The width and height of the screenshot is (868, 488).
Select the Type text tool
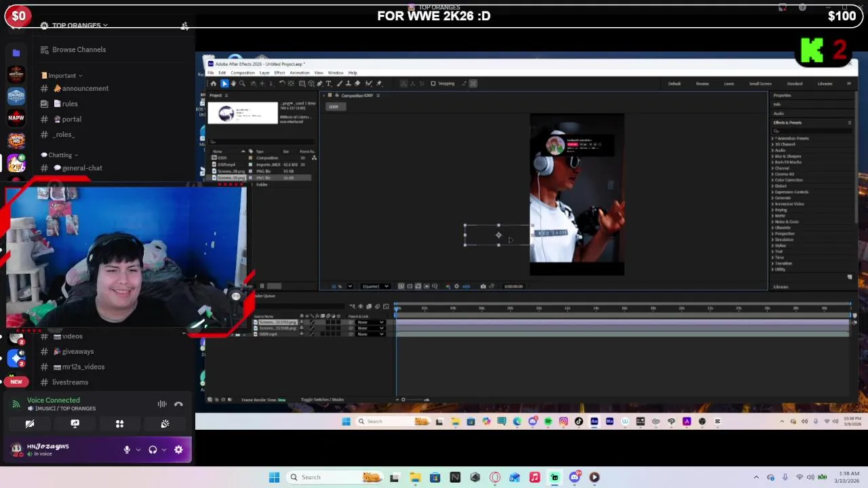(x=328, y=83)
